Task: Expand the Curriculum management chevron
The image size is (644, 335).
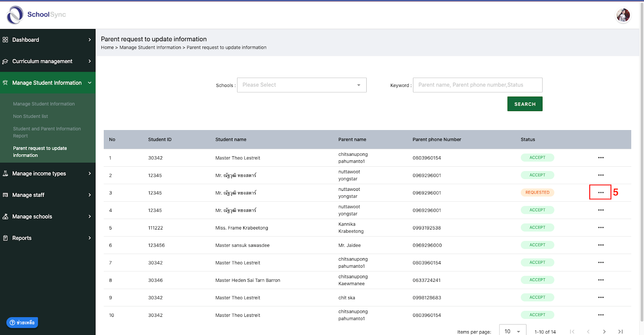Action: click(90, 61)
